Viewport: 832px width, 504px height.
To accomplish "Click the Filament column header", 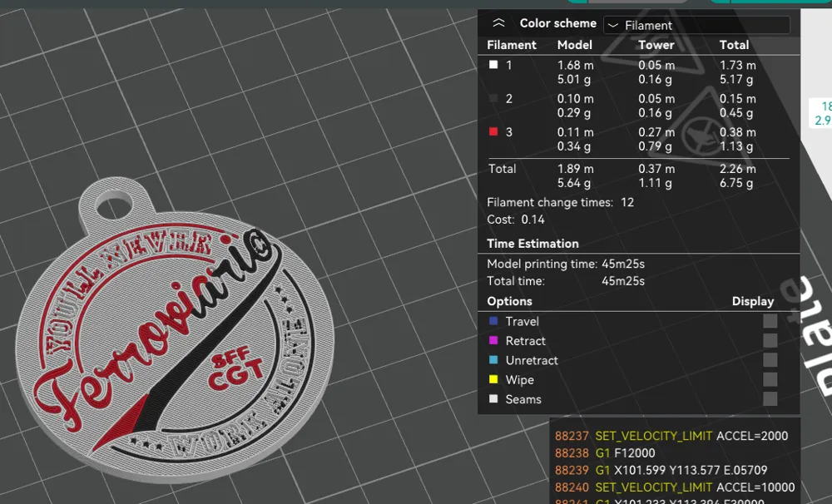I will [x=512, y=45].
